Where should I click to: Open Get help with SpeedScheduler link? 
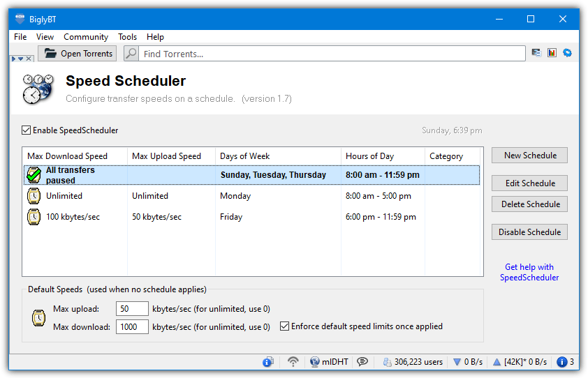click(529, 273)
